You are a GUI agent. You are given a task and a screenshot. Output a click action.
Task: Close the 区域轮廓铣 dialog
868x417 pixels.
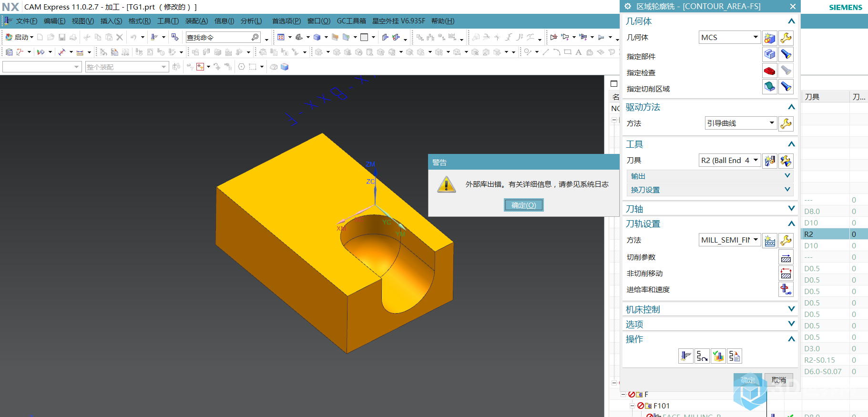793,6
